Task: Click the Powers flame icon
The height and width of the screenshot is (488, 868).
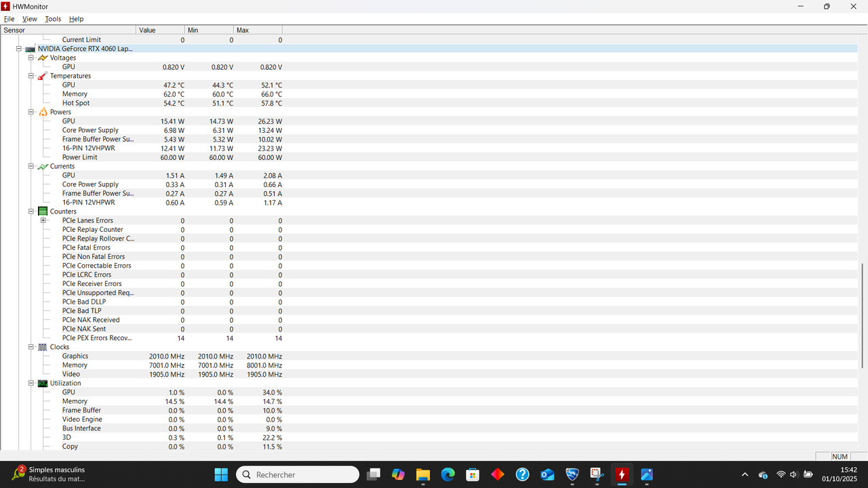Action: pyautogui.click(x=43, y=112)
